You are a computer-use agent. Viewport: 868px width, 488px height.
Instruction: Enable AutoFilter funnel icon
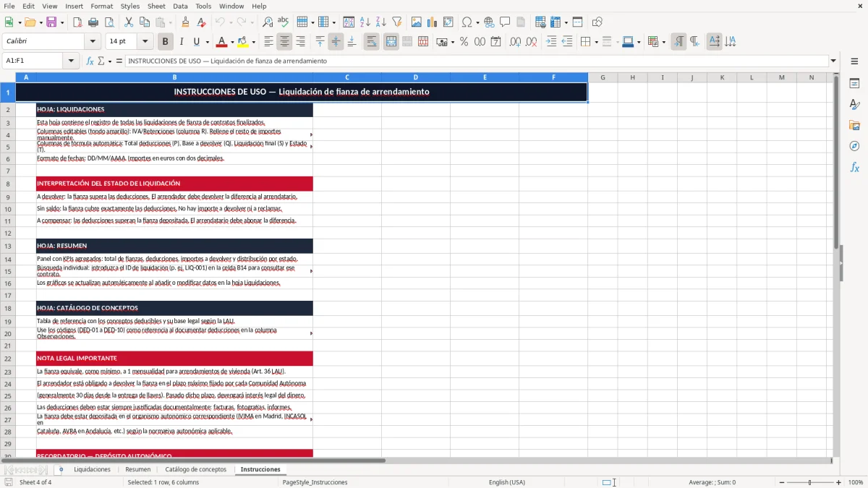[396, 22]
